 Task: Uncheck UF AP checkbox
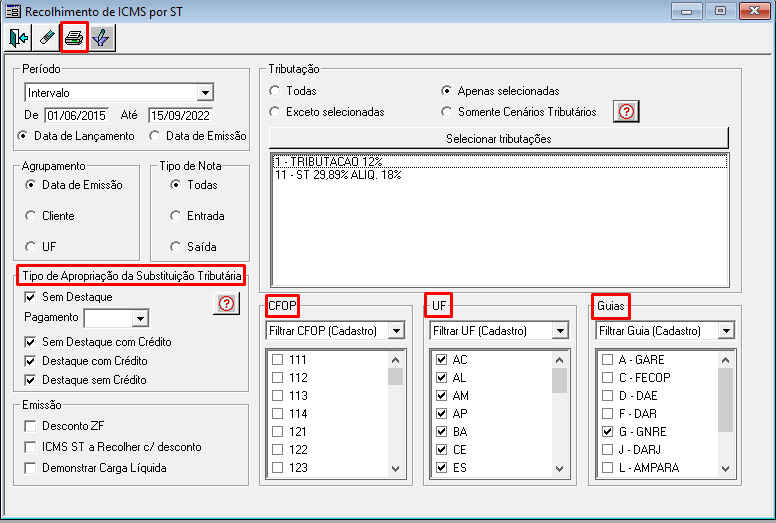click(x=441, y=414)
